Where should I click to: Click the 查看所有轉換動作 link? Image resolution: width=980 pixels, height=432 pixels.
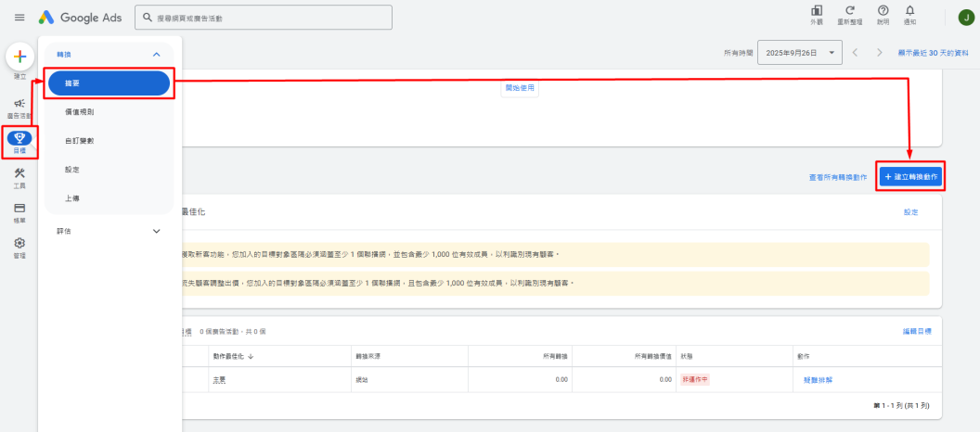pos(837,177)
